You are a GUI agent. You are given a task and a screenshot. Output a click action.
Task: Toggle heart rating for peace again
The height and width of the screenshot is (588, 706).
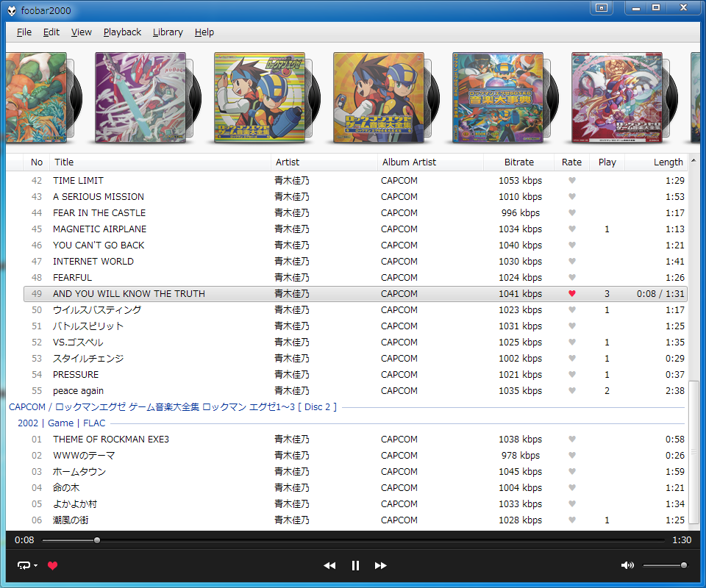572,390
